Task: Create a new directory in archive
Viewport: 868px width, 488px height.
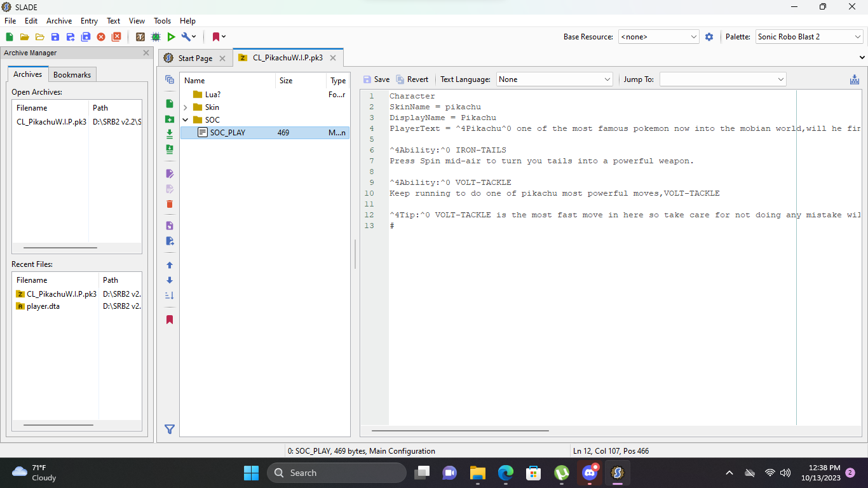Action: pos(169,119)
